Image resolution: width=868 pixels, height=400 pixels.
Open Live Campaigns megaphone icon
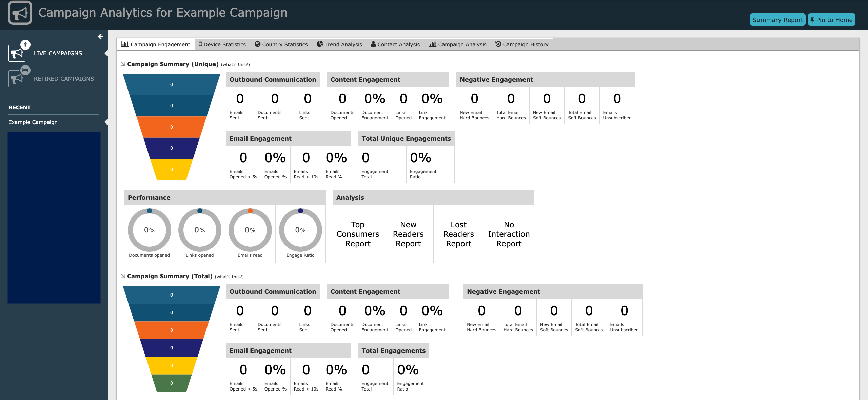coord(17,53)
